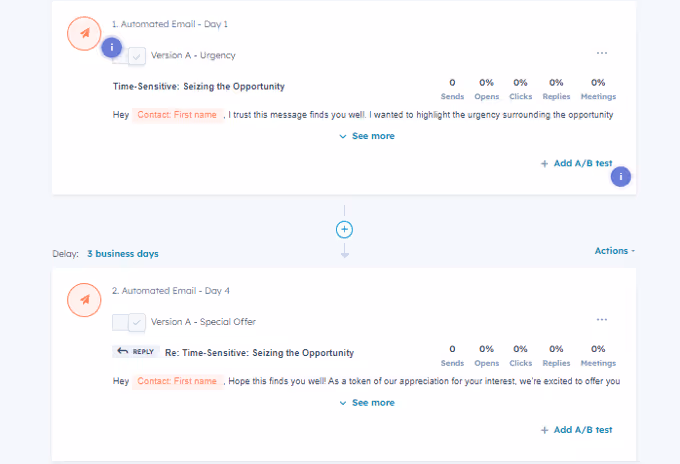Click subject Time-Sensitive: Seizing the Opportunity in Day 1
Image resolution: width=680 pixels, height=464 pixels.
(x=199, y=86)
